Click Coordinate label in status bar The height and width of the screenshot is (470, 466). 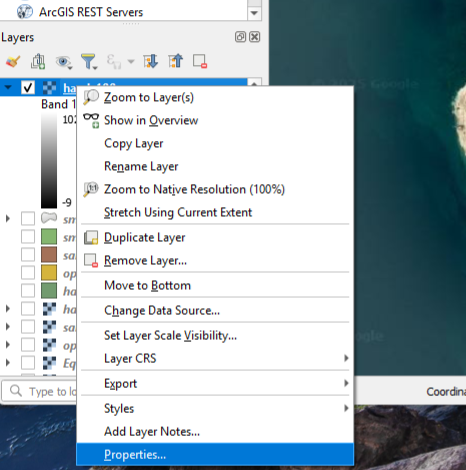click(x=446, y=391)
